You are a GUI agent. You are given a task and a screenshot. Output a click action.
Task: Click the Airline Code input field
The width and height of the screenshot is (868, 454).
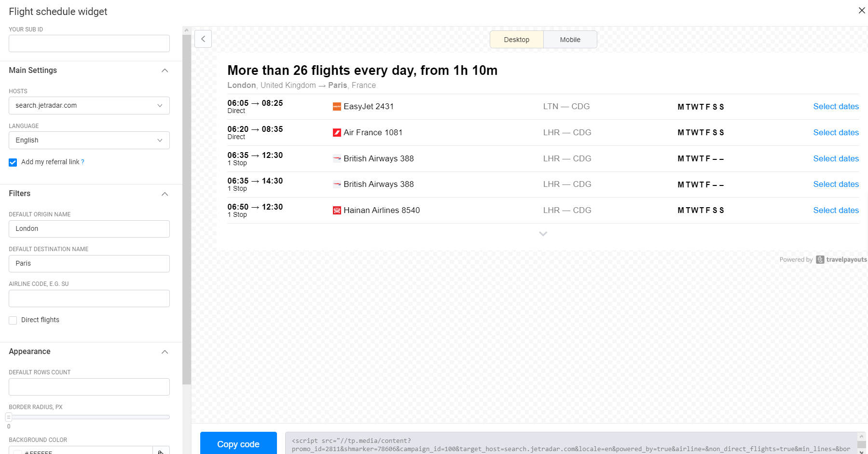89,298
